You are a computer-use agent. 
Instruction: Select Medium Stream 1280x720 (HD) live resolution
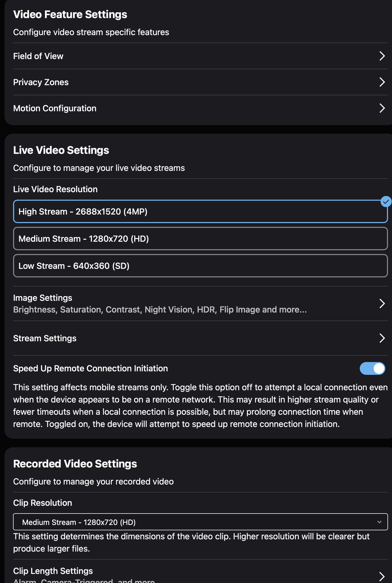[x=200, y=239]
